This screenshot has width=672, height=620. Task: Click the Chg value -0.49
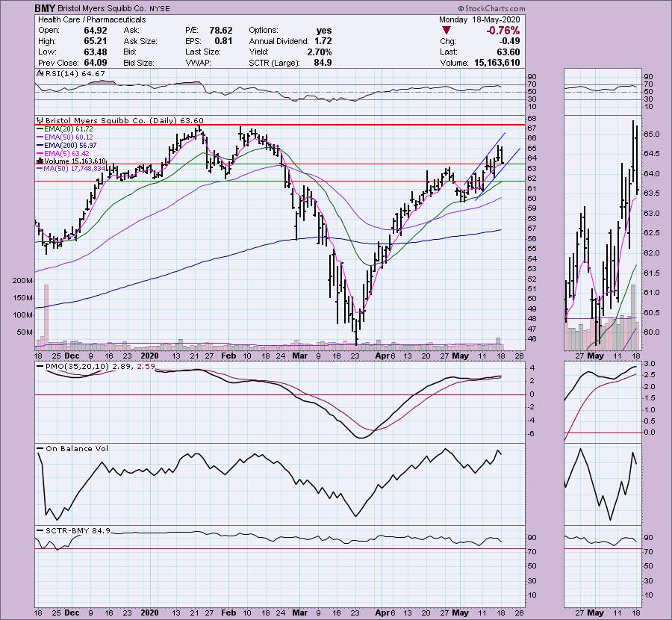509,41
